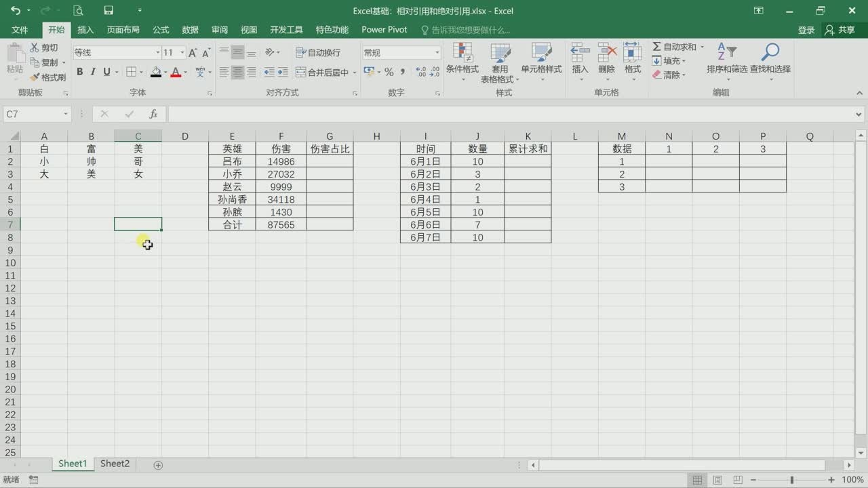Click the Copy (复制) icon
This screenshot has height=488, width=868.
tap(35, 62)
